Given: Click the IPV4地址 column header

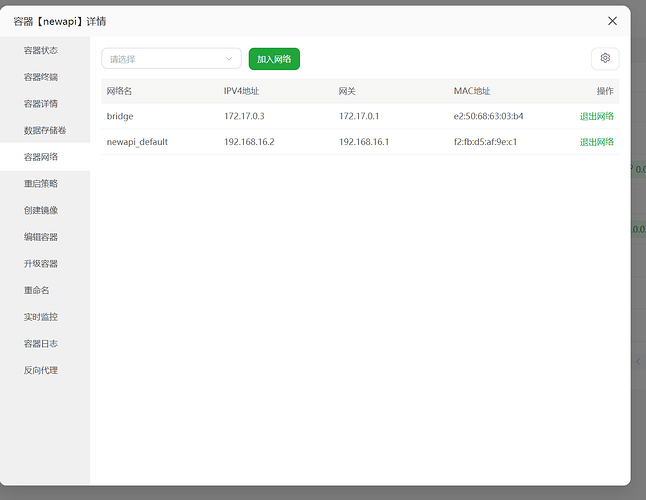Looking at the screenshot, I should point(241,91).
